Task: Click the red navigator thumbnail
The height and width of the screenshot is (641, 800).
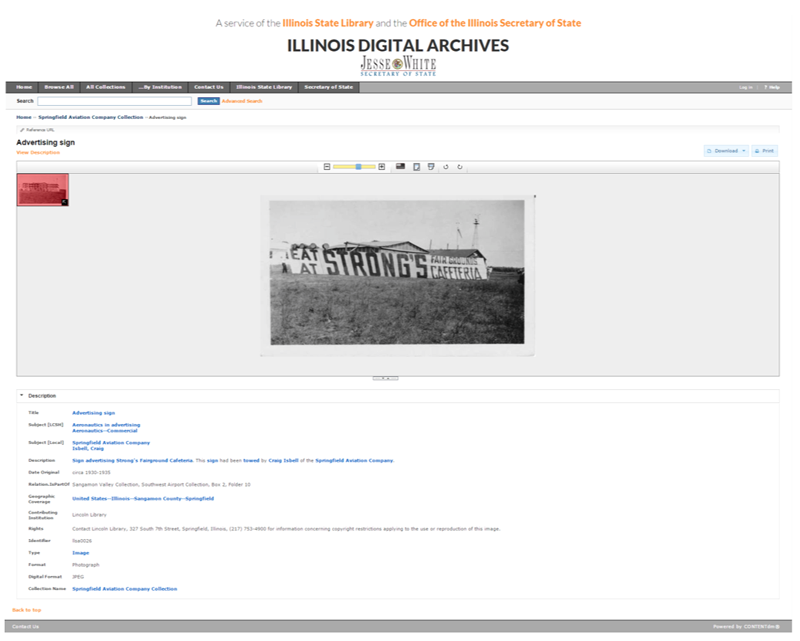Action: pyautogui.click(x=43, y=190)
